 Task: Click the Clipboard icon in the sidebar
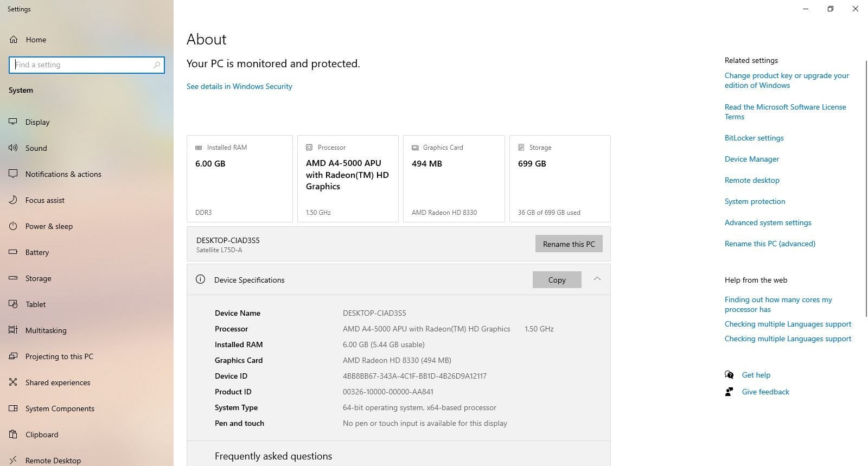pos(13,435)
